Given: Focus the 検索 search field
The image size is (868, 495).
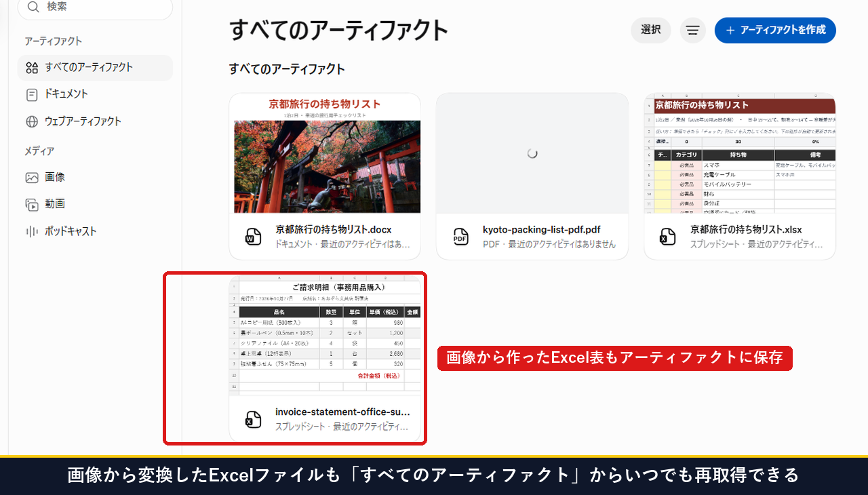Looking at the screenshot, I should click(95, 7).
